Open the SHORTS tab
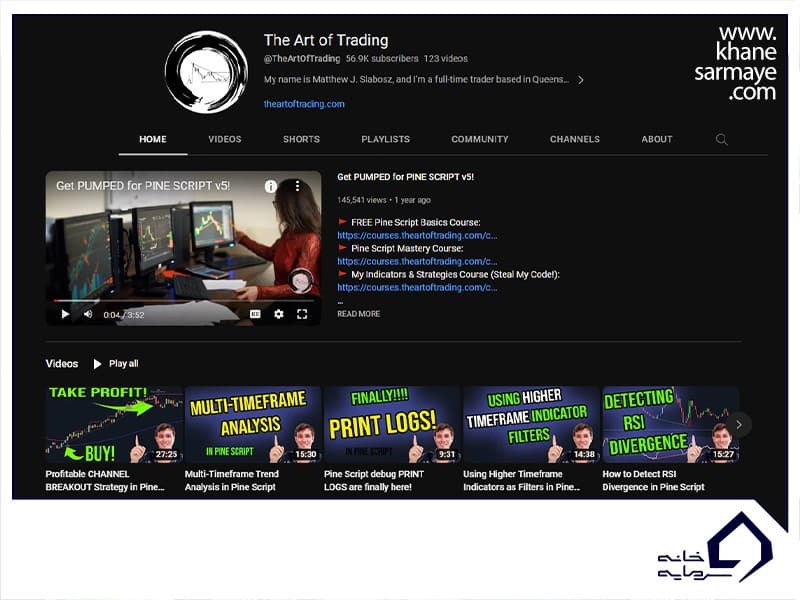 point(301,139)
